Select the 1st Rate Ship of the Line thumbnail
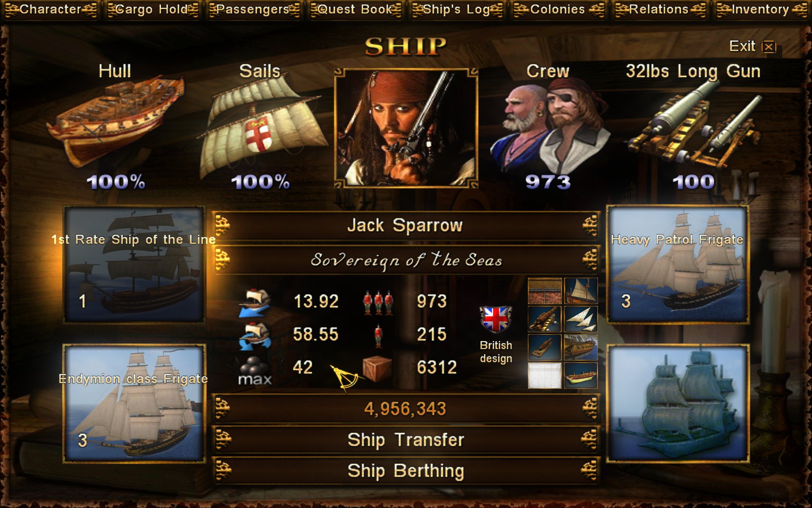This screenshot has height=508, width=812. click(x=134, y=265)
